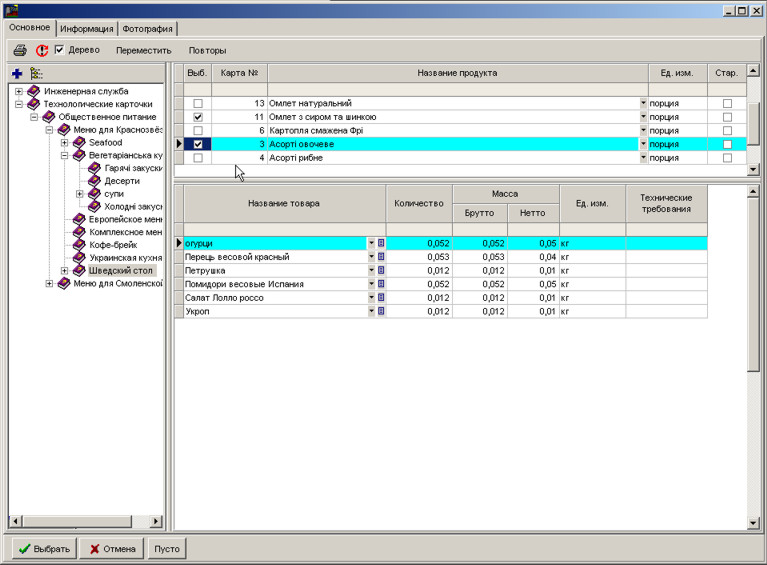Open the Фотография tab
Viewport: 767px width, 565px height.
coord(148,29)
